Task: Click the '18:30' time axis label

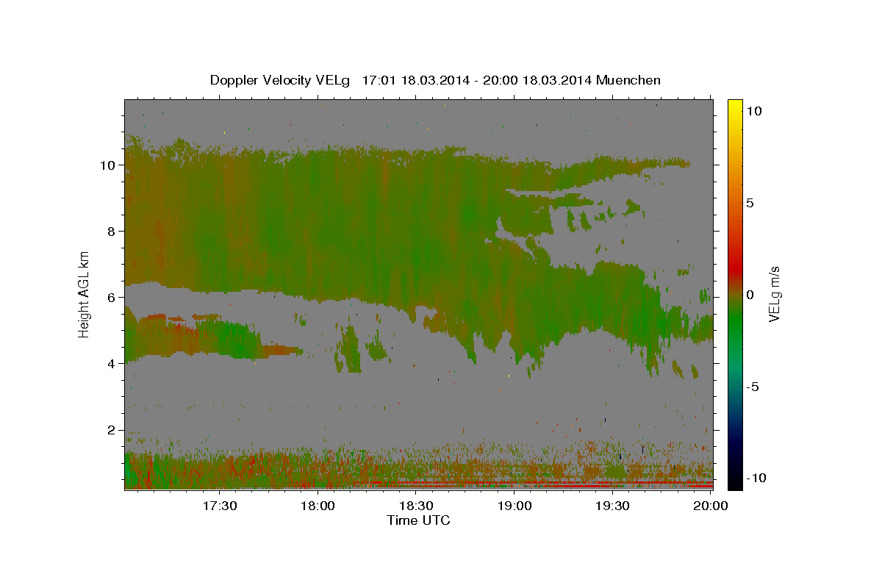Action: [x=416, y=506]
